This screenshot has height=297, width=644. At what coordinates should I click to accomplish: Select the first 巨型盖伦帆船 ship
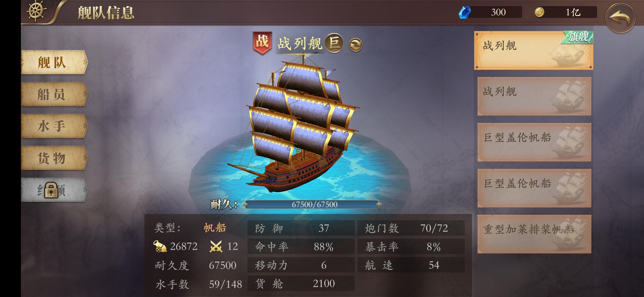(x=534, y=142)
